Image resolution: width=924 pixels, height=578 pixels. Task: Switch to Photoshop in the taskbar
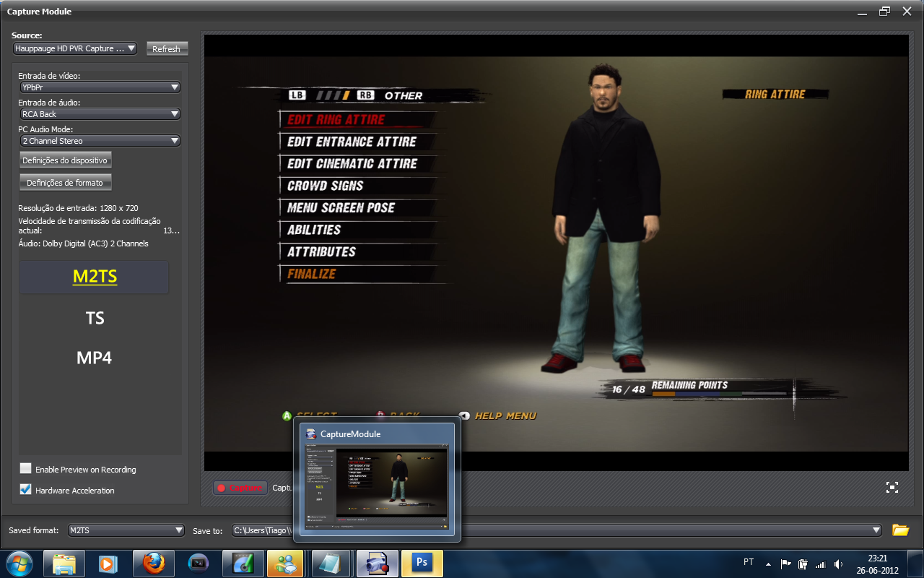422,564
